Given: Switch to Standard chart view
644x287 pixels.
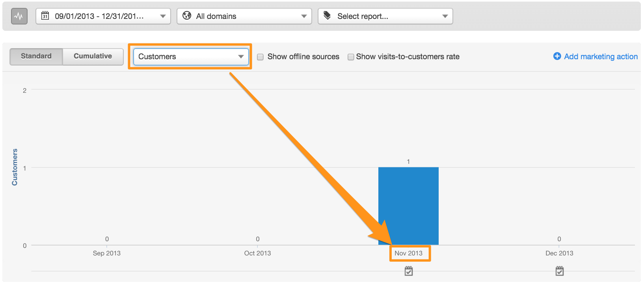Looking at the screenshot, I should tap(36, 56).
